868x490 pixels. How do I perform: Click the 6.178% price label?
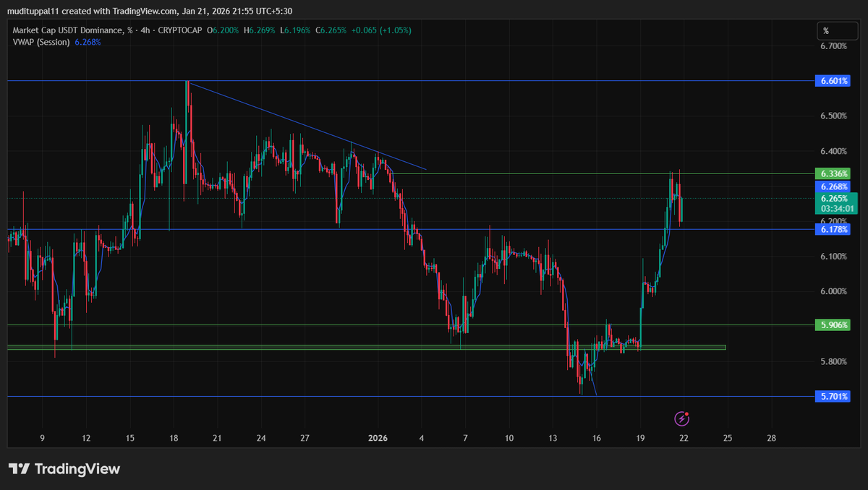[x=833, y=229]
